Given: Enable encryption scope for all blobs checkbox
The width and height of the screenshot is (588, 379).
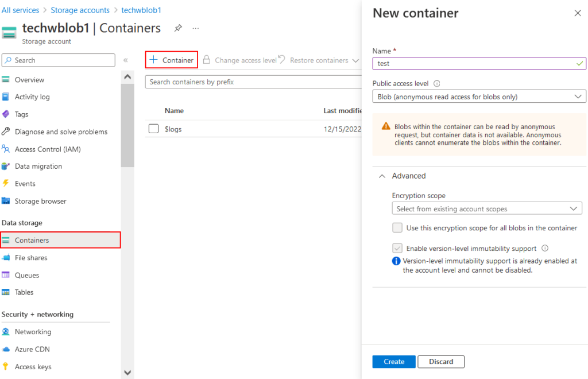Looking at the screenshot, I should click(397, 228).
